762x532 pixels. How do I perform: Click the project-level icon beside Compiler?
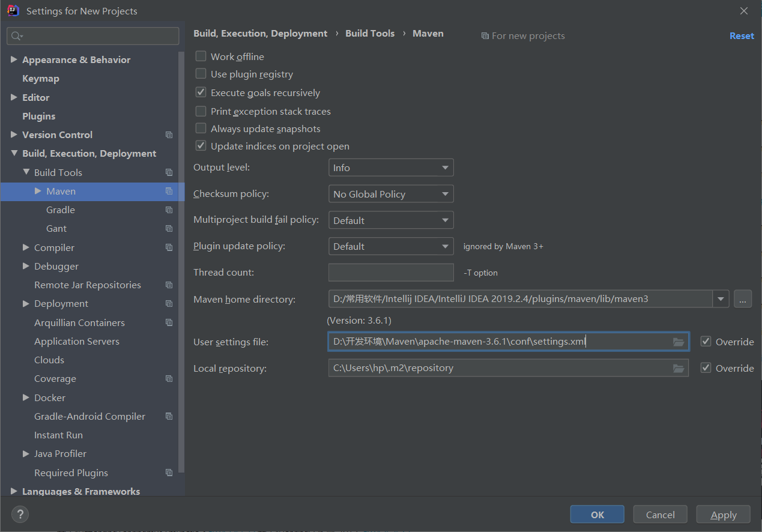tap(169, 247)
